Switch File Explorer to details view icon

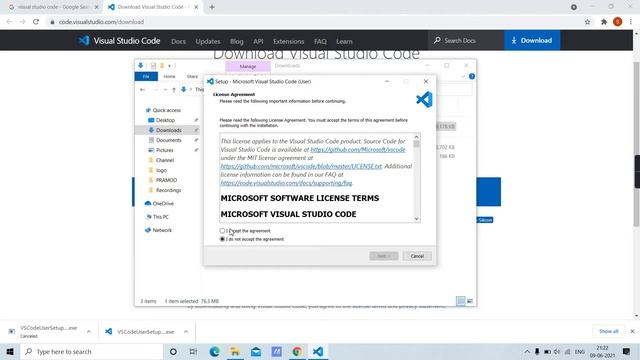[460, 301]
